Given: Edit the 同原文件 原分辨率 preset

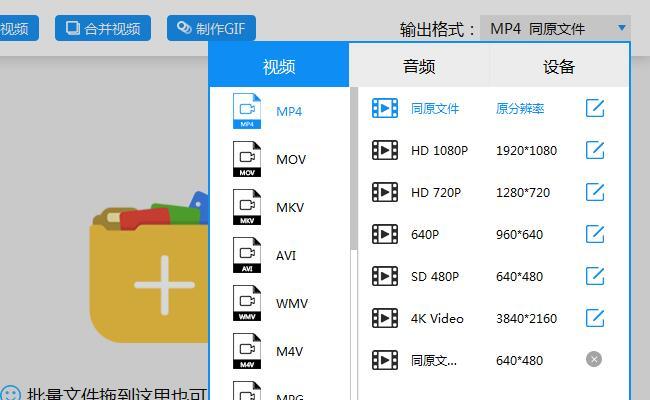Looking at the screenshot, I should pyautogui.click(x=595, y=108).
